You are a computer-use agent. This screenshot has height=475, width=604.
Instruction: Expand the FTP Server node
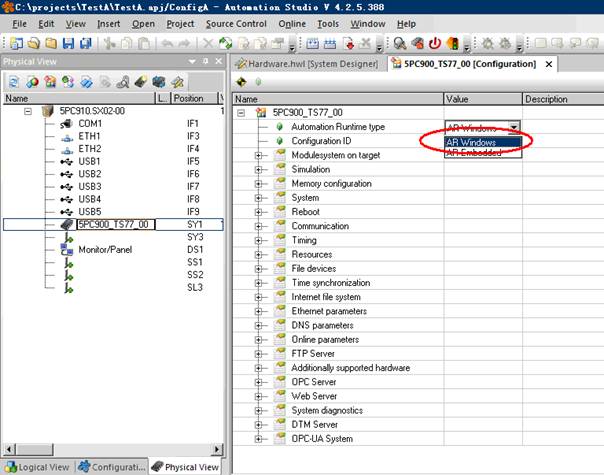[x=259, y=354]
